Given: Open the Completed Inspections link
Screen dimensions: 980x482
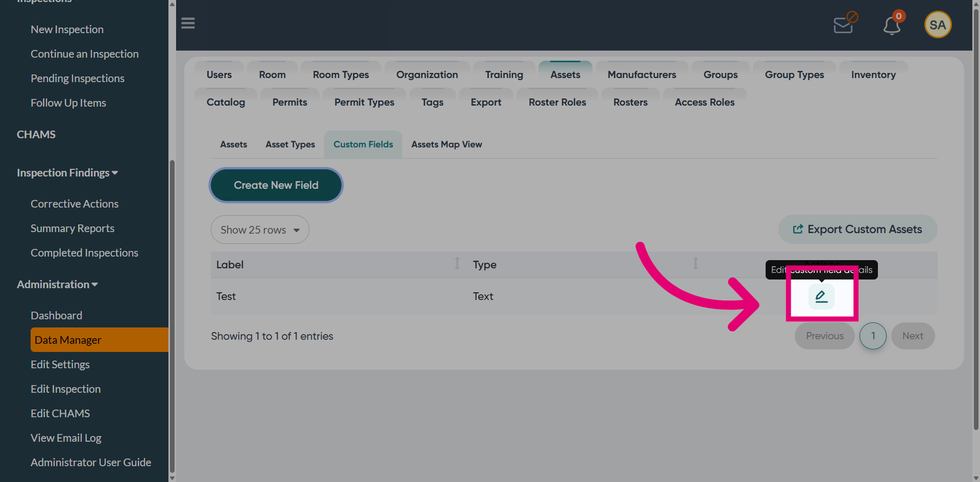Looking at the screenshot, I should [84, 253].
